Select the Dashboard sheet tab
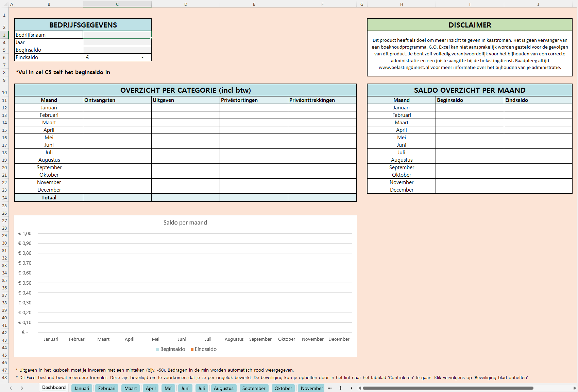 (54, 388)
